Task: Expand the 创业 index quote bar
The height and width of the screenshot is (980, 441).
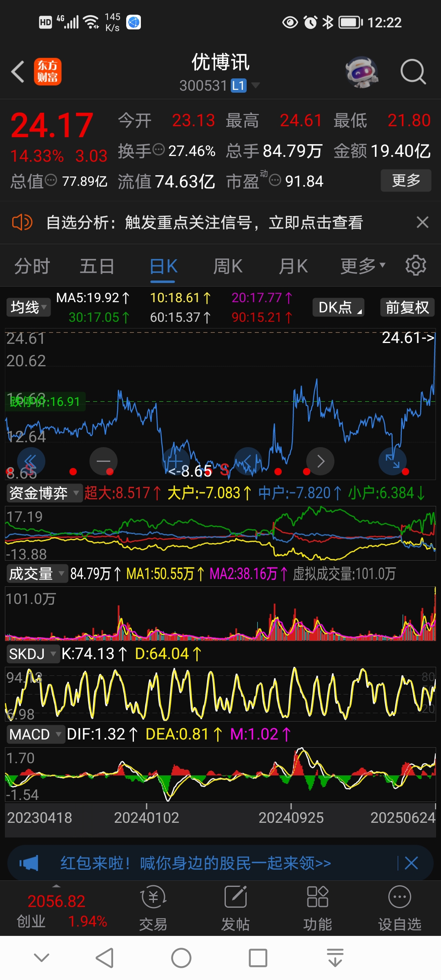Action: [x=61, y=910]
